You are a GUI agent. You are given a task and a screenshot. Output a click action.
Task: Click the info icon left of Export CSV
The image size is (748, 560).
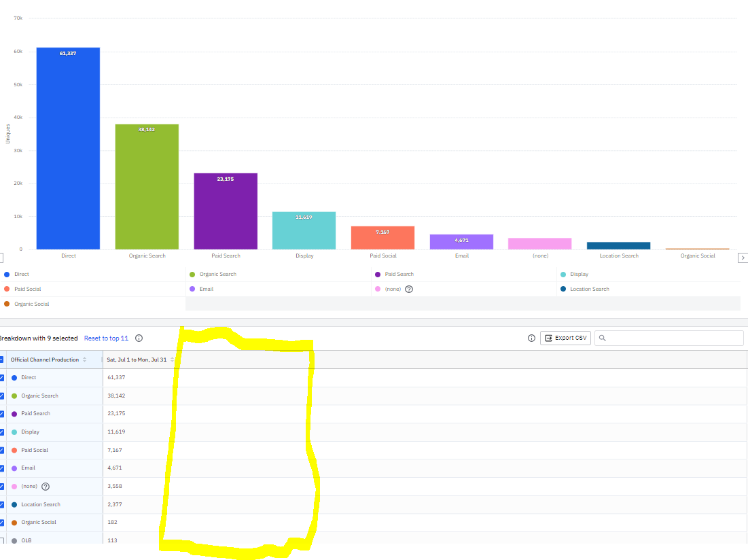coord(531,338)
